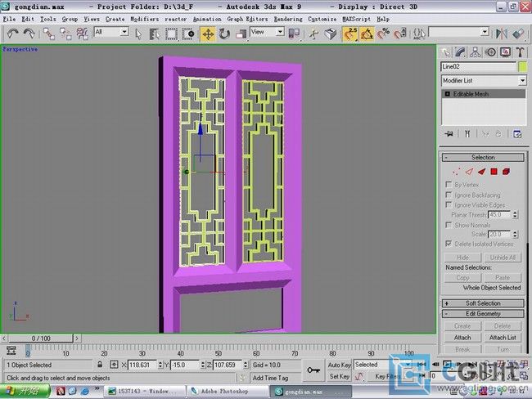Open the Hierarchy command panel tab
Viewport: 532px width, 399px height.
coord(476,52)
